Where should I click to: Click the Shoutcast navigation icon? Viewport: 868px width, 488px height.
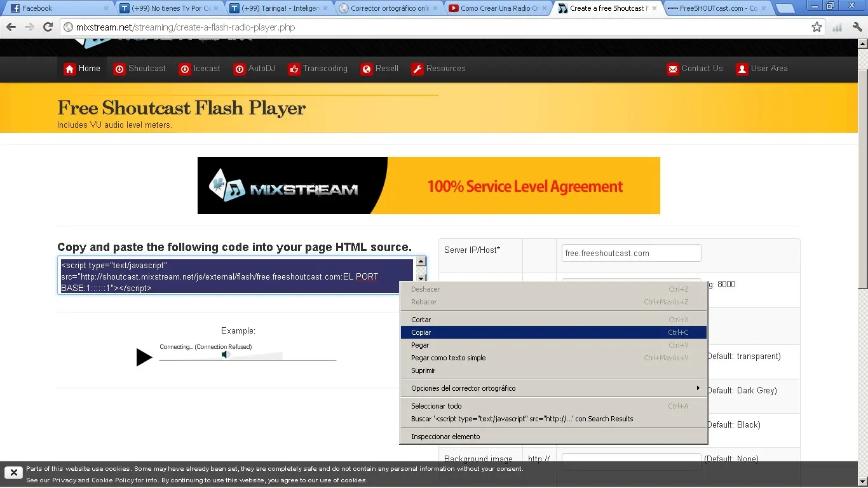coord(119,69)
